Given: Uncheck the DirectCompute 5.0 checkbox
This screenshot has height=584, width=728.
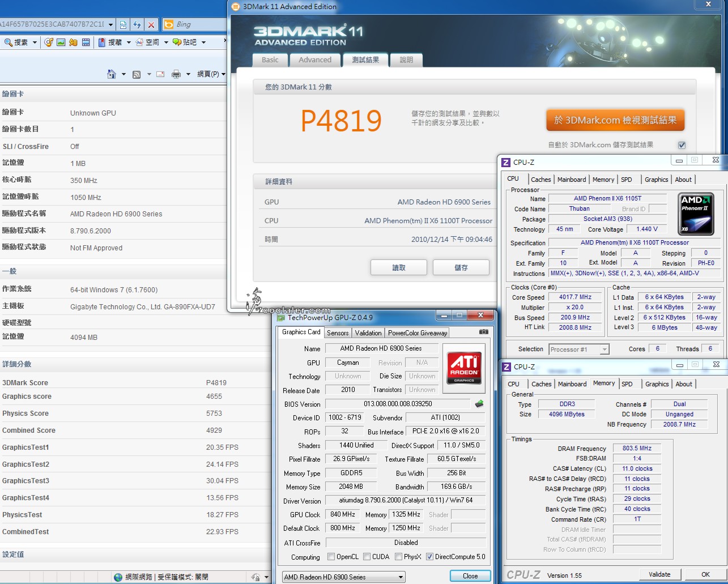Looking at the screenshot, I should coord(429,557).
